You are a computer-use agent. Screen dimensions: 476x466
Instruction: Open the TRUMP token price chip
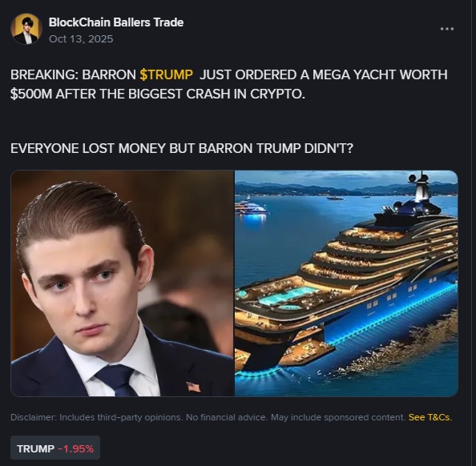click(55, 448)
